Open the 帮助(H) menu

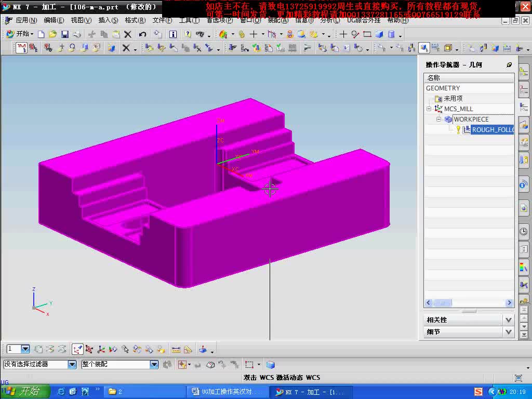[x=397, y=20]
